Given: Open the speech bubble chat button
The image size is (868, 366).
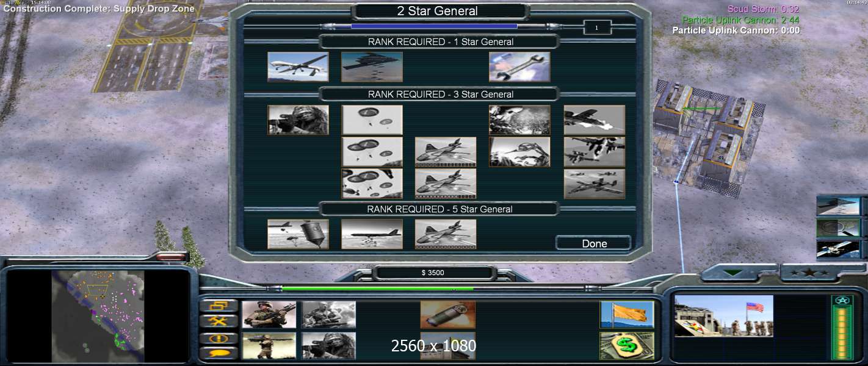Looking at the screenshot, I should pos(219,353).
